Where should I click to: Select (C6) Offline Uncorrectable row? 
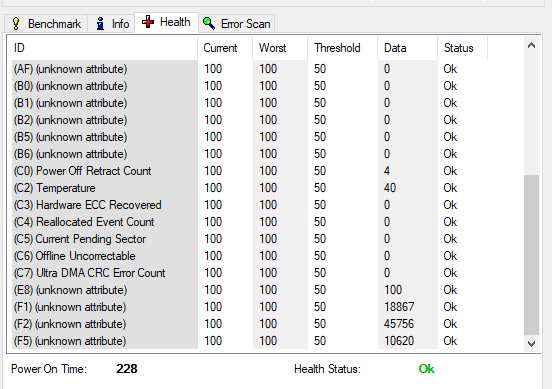coord(250,256)
